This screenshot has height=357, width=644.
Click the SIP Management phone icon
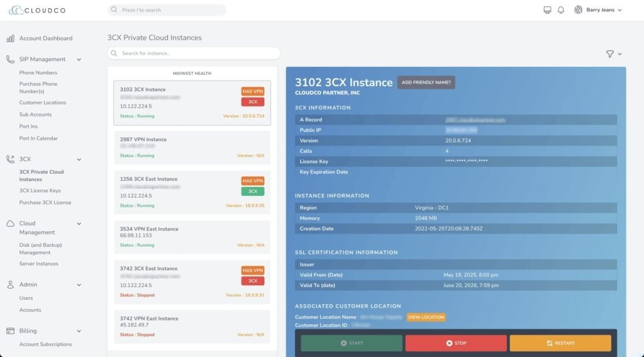click(10, 59)
